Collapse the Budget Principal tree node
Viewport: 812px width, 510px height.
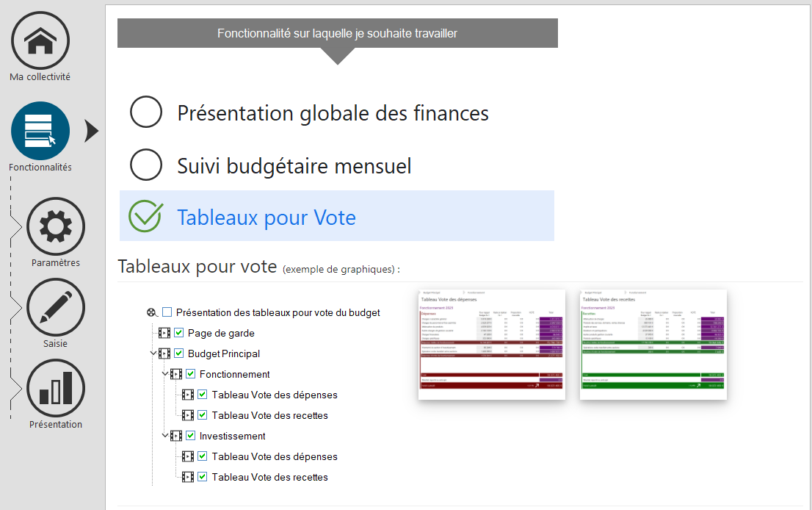(x=153, y=353)
